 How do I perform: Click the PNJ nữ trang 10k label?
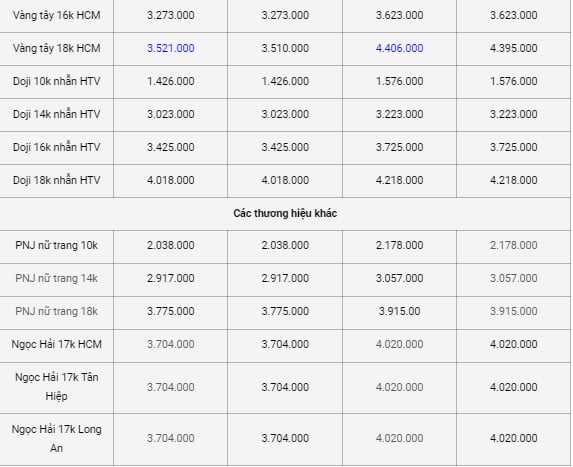tap(57, 245)
